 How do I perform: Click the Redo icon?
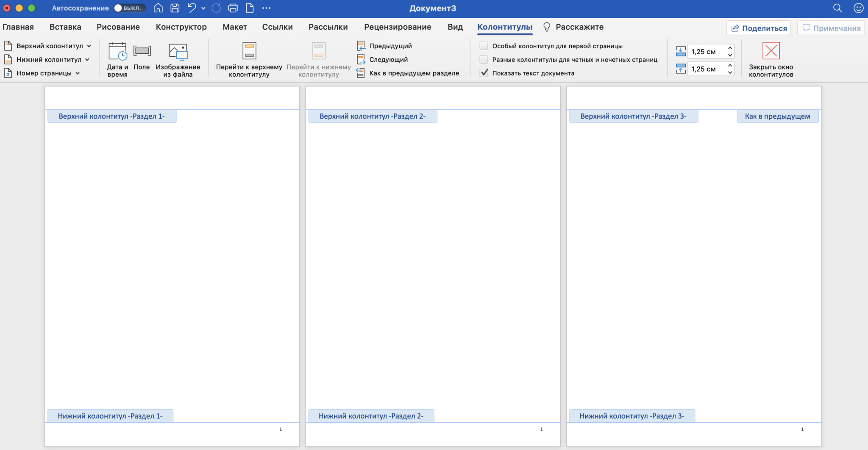tap(216, 8)
